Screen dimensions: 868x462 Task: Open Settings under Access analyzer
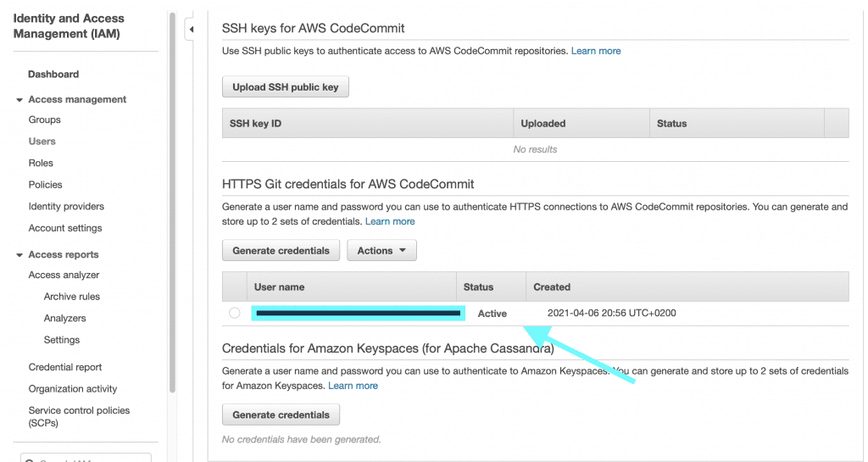point(61,340)
